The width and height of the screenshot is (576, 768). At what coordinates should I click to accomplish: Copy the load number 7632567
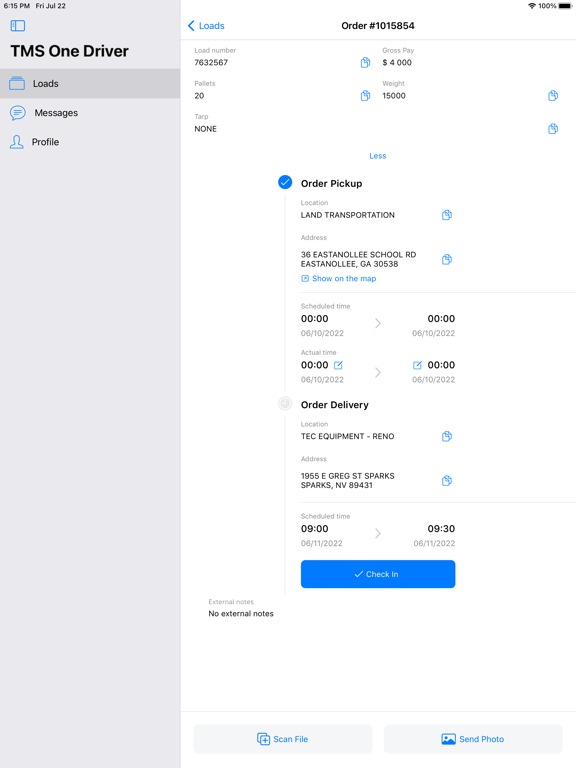(x=365, y=62)
